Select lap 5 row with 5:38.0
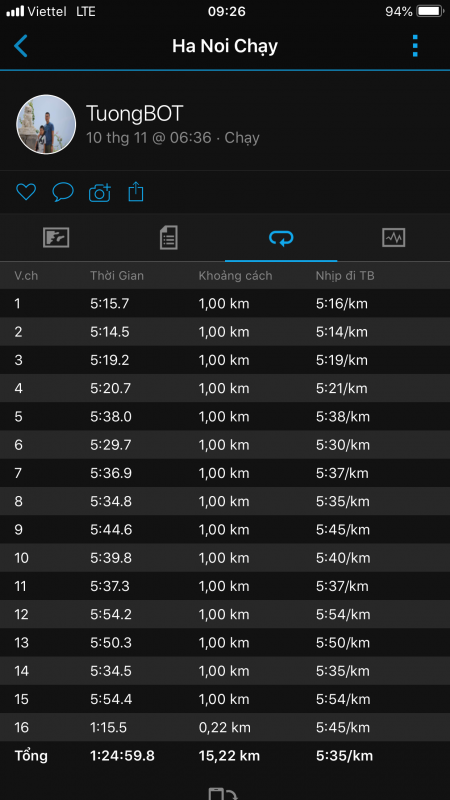This screenshot has height=800, width=450. pyautogui.click(x=225, y=417)
